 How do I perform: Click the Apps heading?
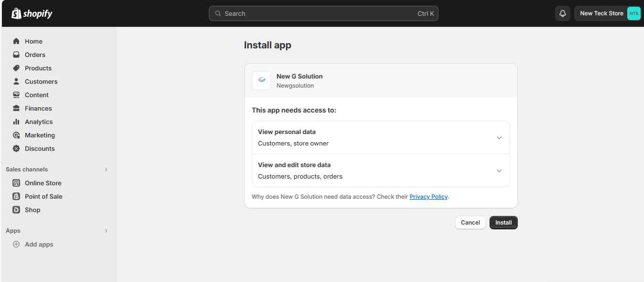[13, 231]
